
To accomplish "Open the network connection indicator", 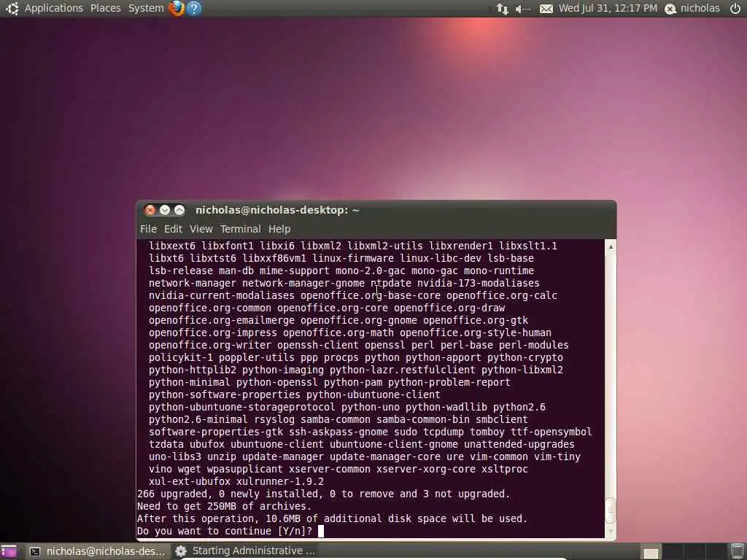I will pyautogui.click(x=502, y=9).
